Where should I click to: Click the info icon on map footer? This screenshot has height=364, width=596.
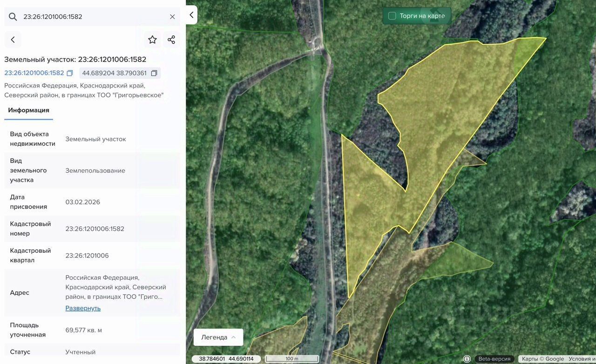point(467,359)
